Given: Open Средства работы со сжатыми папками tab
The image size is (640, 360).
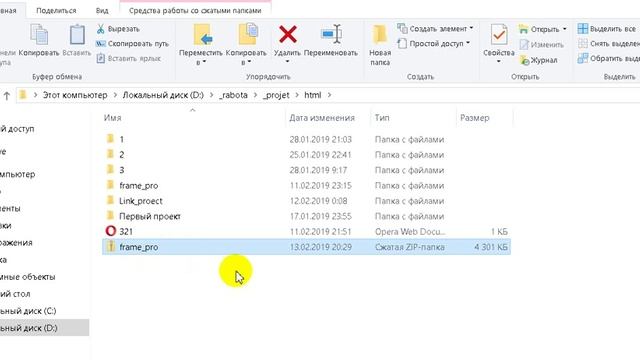Looking at the screenshot, I should click(195, 11).
